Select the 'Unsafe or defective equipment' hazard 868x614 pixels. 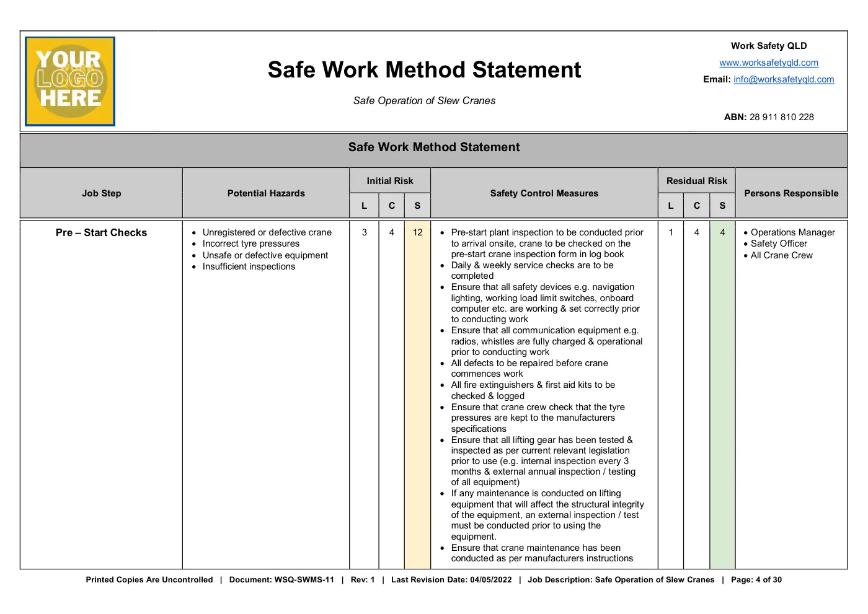[265, 255]
